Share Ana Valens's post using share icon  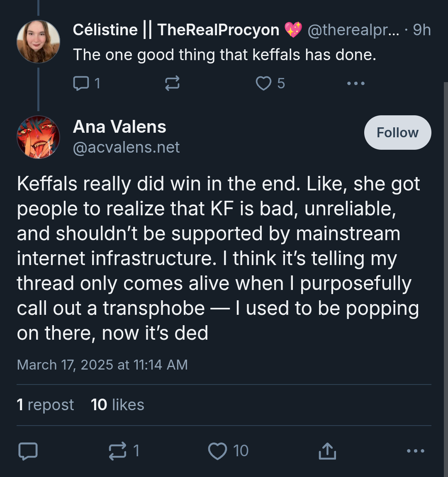tap(327, 451)
